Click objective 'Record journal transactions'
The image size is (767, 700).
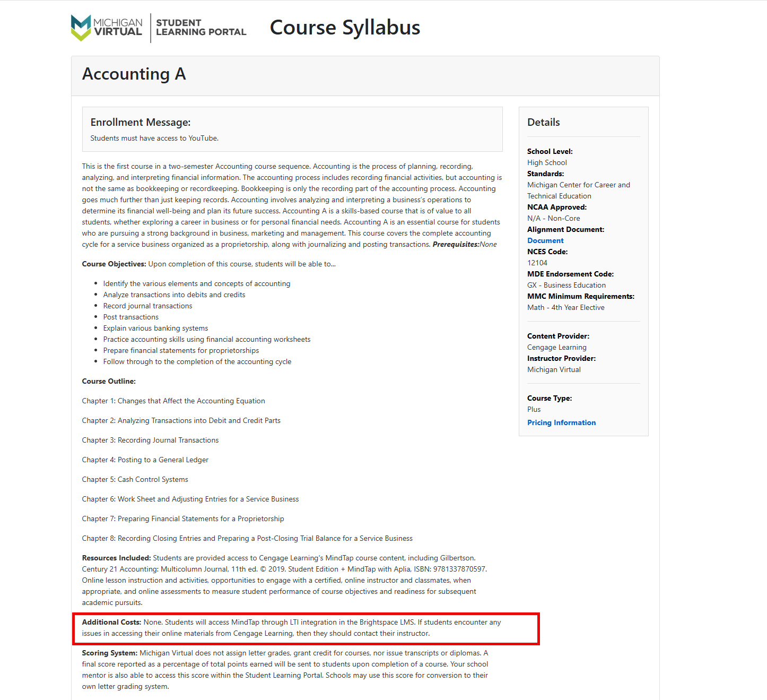click(147, 306)
